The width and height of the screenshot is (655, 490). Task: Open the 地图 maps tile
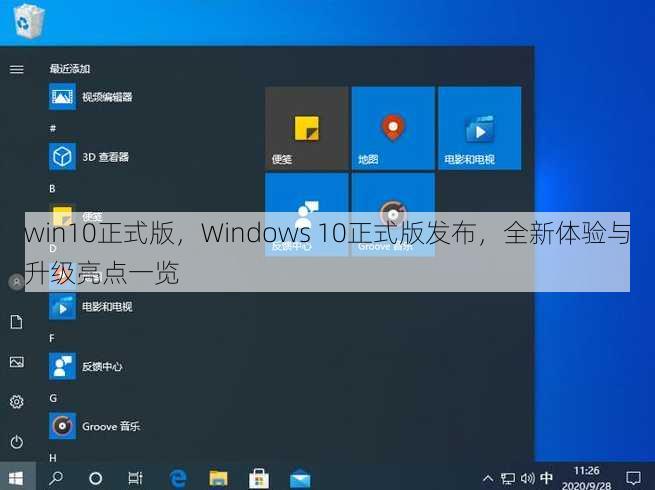tap(393, 128)
